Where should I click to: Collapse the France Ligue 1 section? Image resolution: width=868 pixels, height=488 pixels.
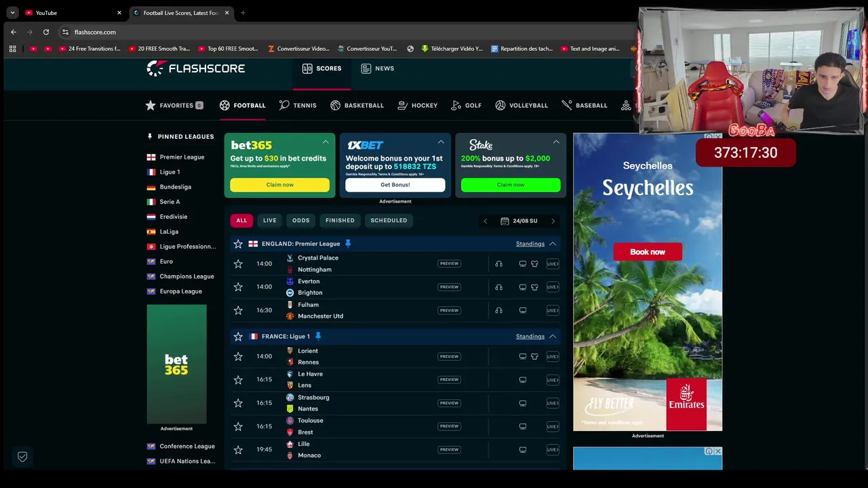(553, 336)
